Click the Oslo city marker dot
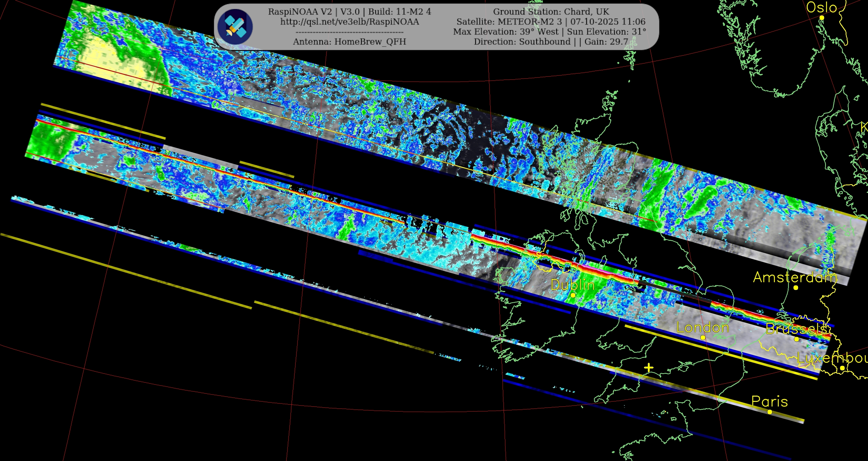Image resolution: width=868 pixels, height=461 pixels. click(x=821, y=18)
